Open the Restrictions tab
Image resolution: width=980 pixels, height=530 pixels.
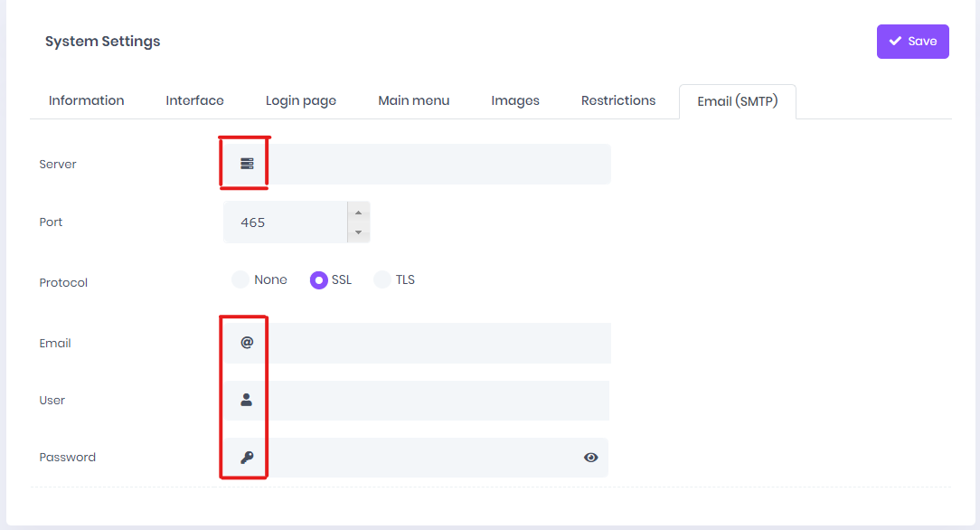618,100
